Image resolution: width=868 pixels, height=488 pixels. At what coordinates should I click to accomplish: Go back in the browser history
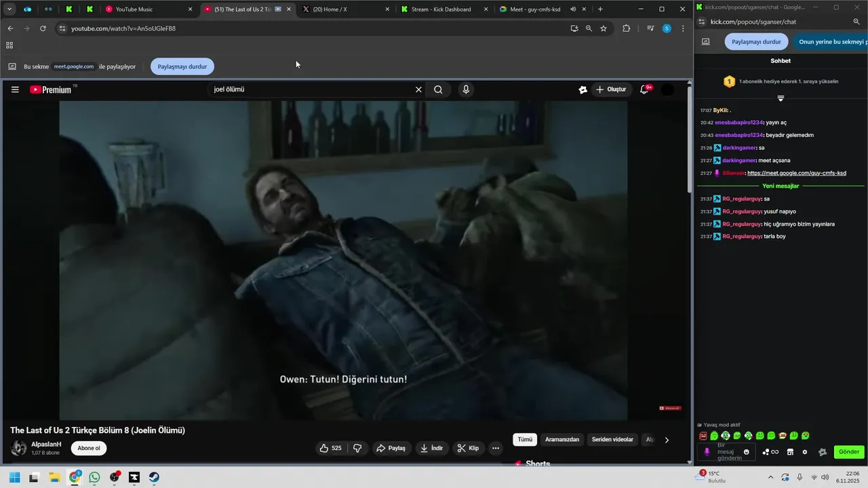(10, 28)
